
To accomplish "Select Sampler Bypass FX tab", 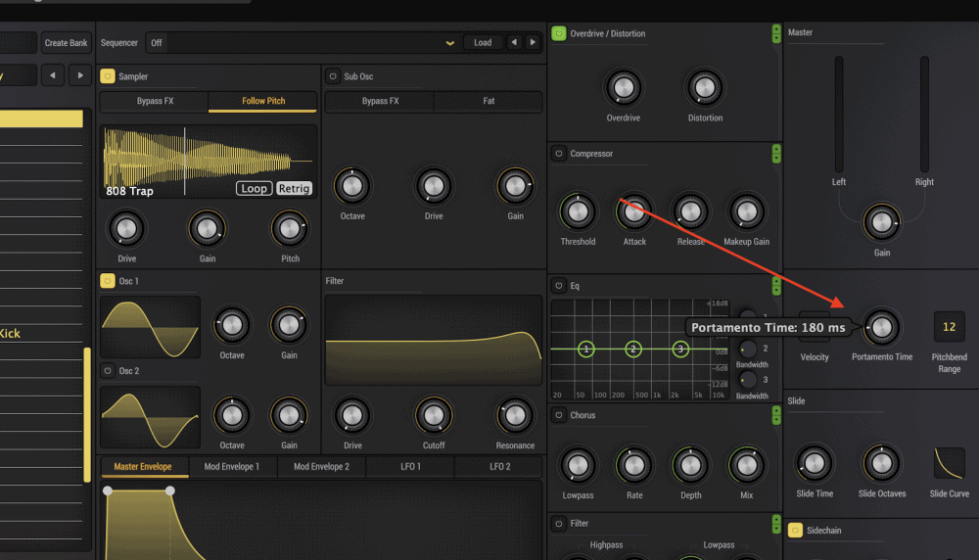I will pyautogui.click(x=155, y=101).
